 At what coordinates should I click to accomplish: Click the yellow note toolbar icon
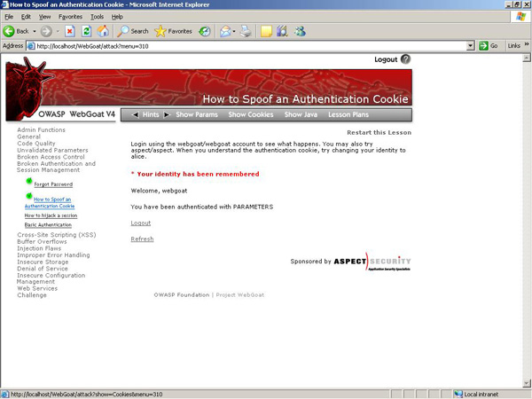(266, 31)
